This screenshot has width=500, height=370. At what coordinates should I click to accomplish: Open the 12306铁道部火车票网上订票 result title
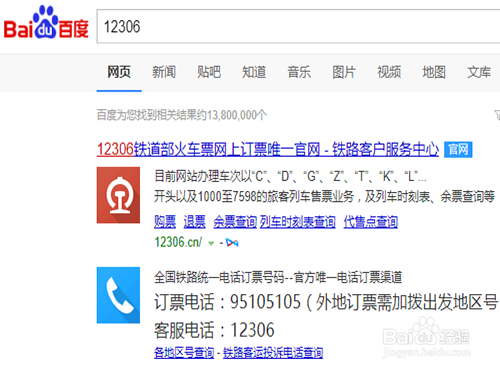tap(268, 149)
